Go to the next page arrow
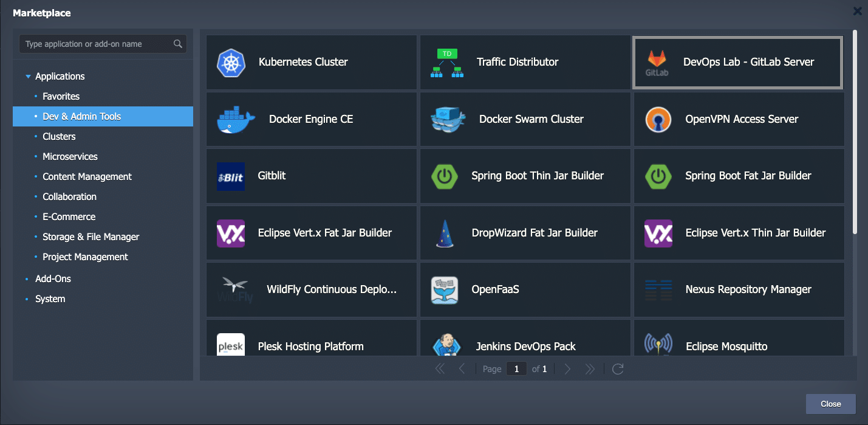The image size is (868, 425). (567, 368)
